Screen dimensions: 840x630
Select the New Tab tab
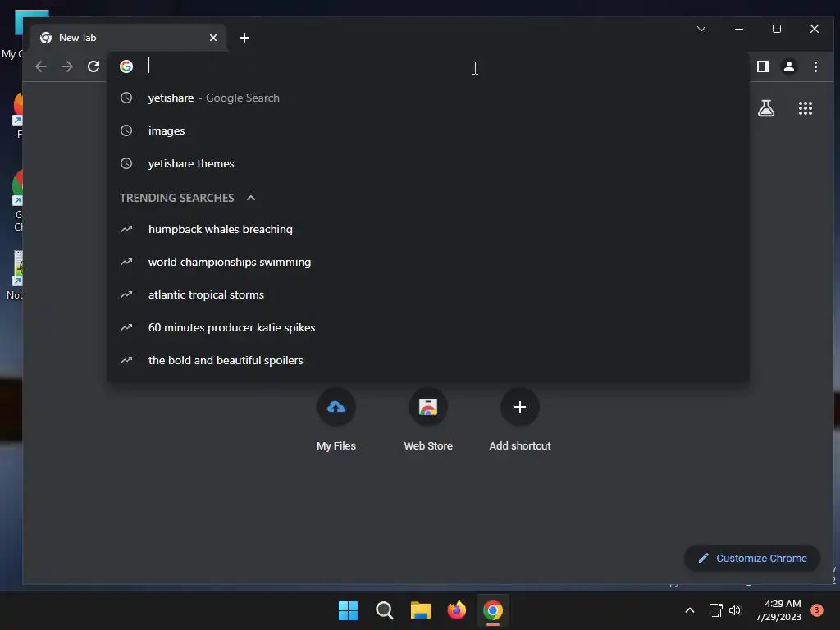point(128,38)
